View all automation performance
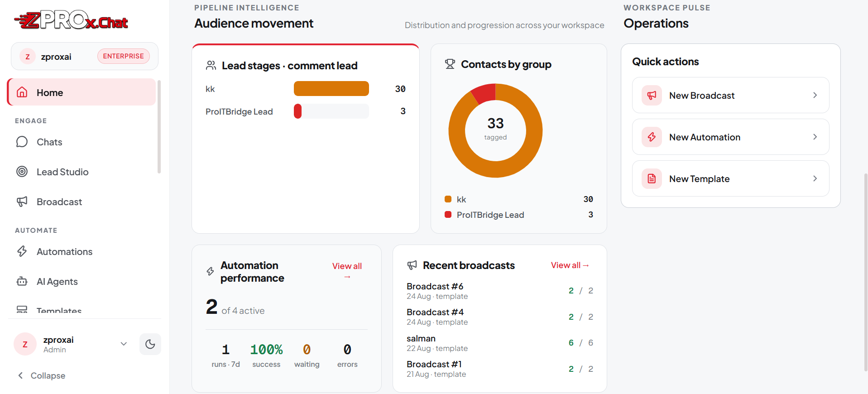 click(x=347, y=271)
